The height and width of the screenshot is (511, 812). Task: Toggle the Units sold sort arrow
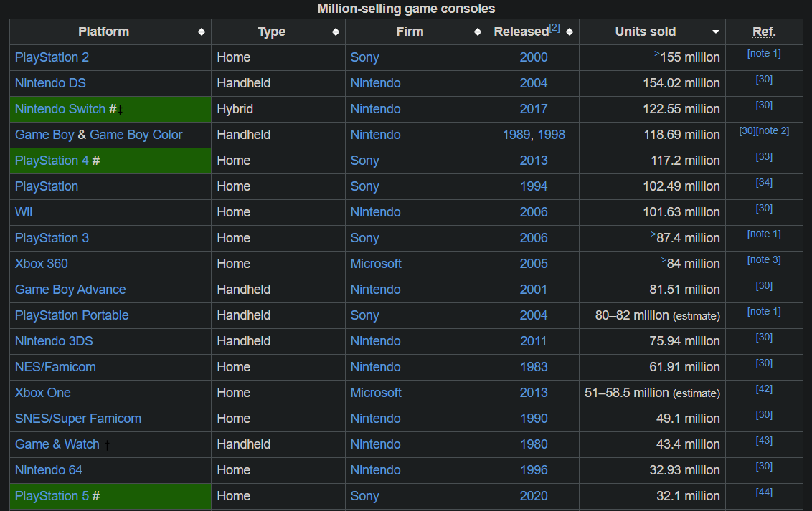click(715, 32)
